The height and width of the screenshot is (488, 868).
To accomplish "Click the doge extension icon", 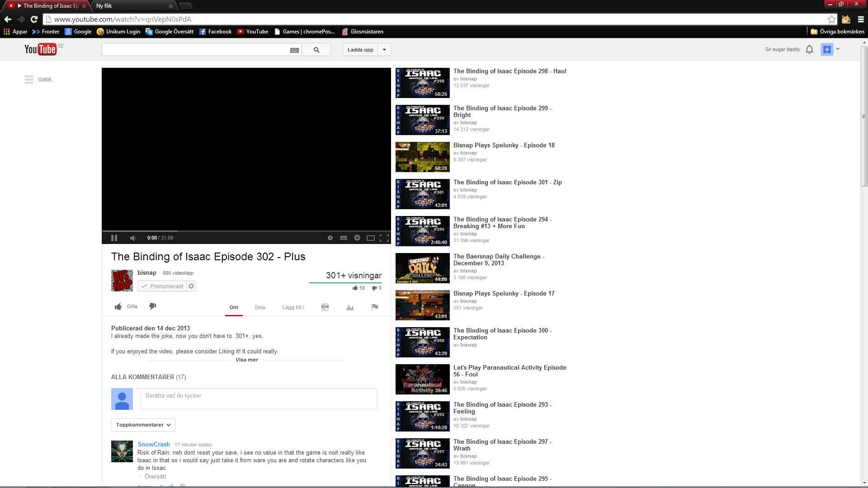I will (846, 19).
